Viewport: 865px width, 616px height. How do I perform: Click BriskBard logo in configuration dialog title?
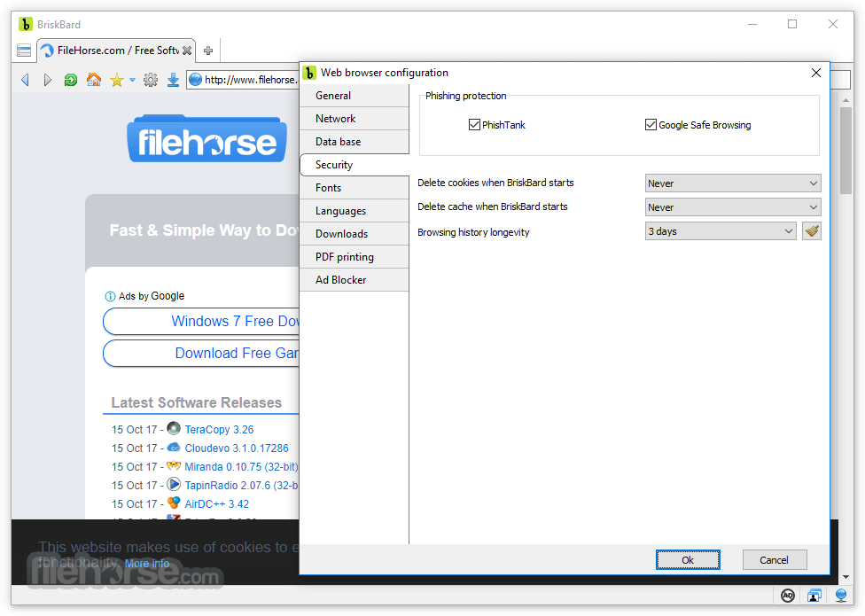[x=309, y=73]
